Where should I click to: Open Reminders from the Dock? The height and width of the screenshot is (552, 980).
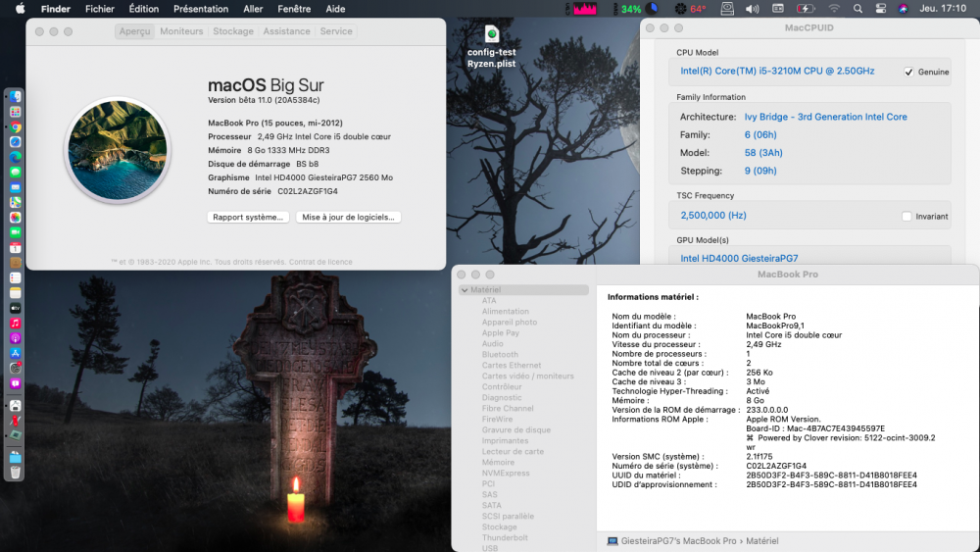(15, 277)
